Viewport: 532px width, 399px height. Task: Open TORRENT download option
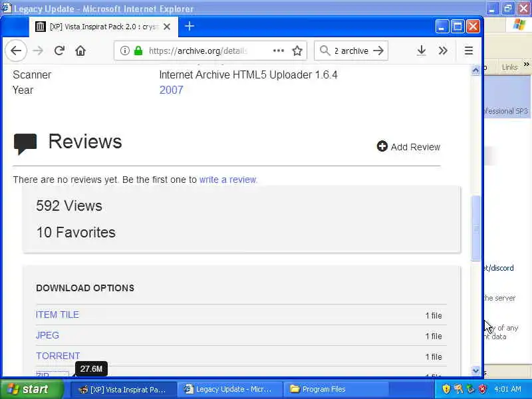tap(58, 356)
